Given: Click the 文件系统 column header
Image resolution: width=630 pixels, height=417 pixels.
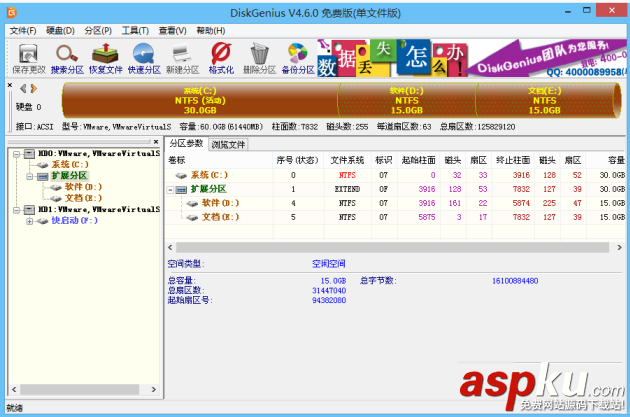Looking at the screenshot, I should coord(348,160).
